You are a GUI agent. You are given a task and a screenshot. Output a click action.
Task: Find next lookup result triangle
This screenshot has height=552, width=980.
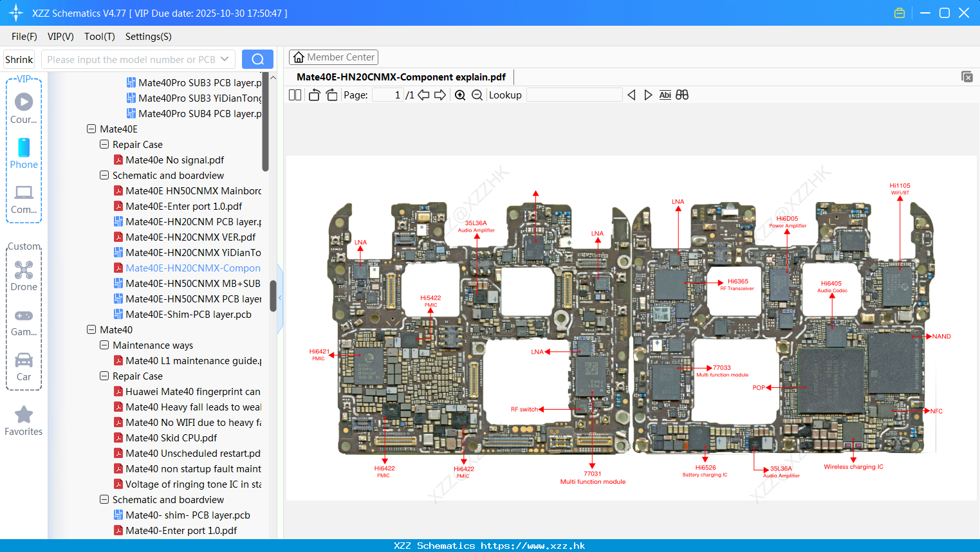point(648,95)
